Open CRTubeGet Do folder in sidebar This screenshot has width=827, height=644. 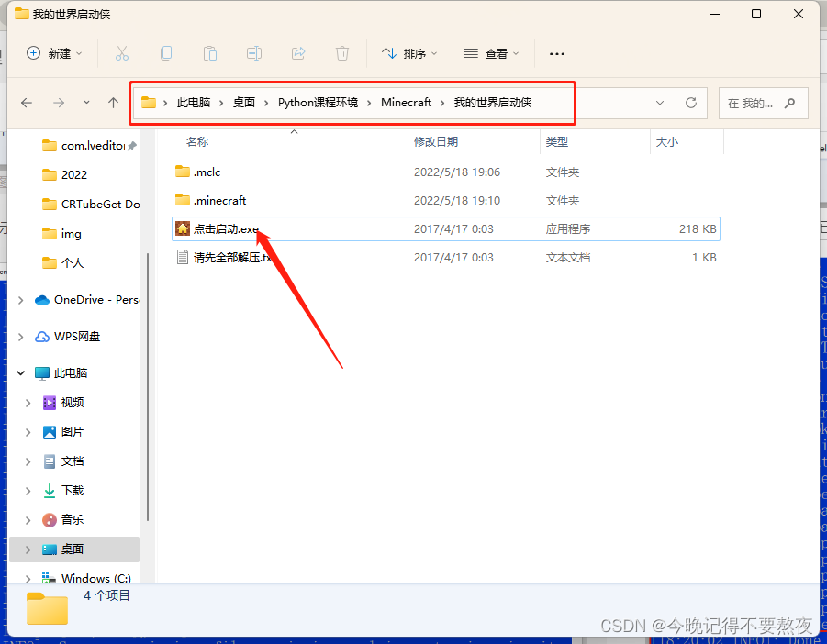pos(90,205)
